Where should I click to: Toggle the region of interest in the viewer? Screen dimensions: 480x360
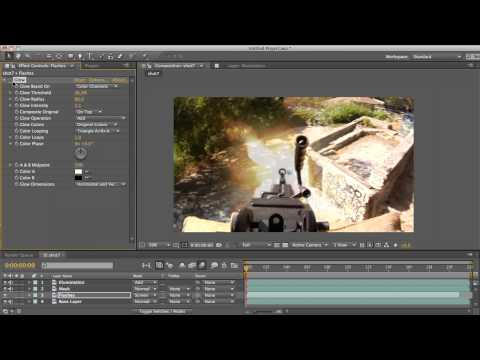[x=277, y=245]
